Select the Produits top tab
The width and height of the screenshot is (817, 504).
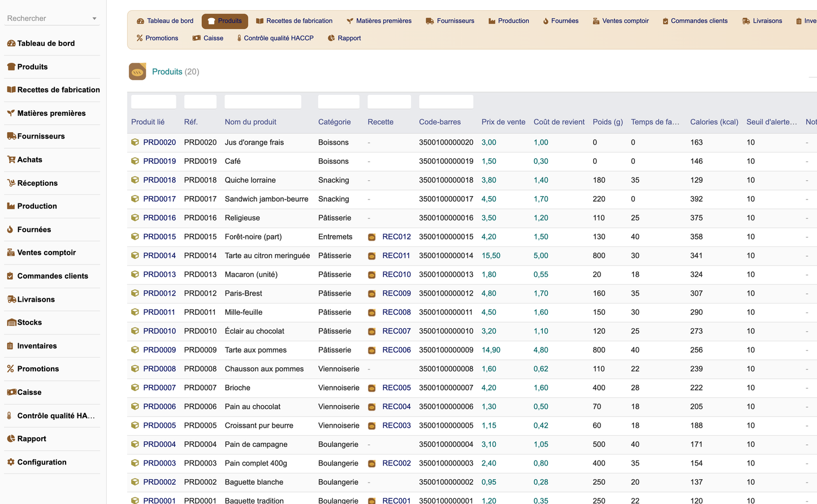(x=224, y=21)
